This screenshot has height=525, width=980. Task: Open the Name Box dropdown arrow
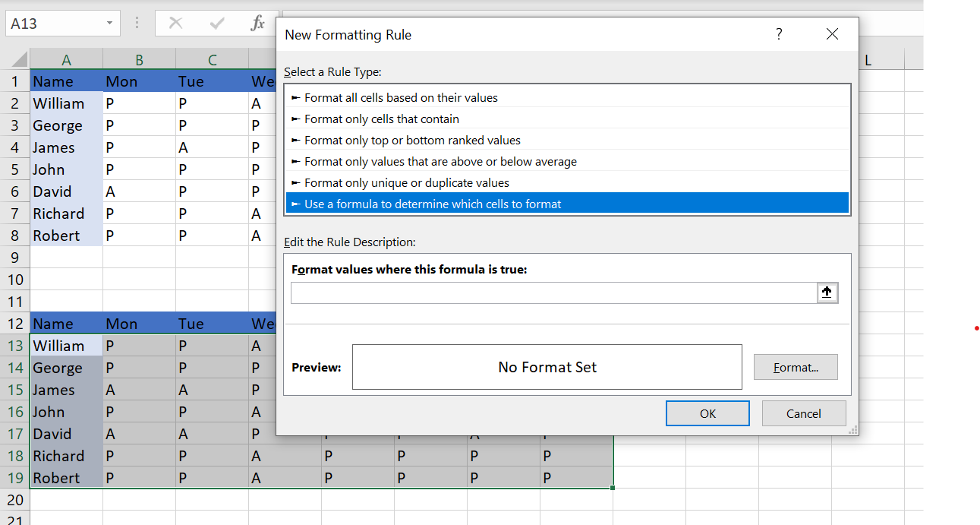110,24
